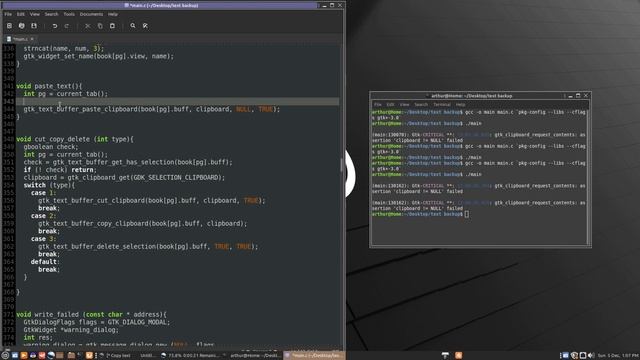
Task: Switch to main.c editor taskbar button
Action: (314, 356)
